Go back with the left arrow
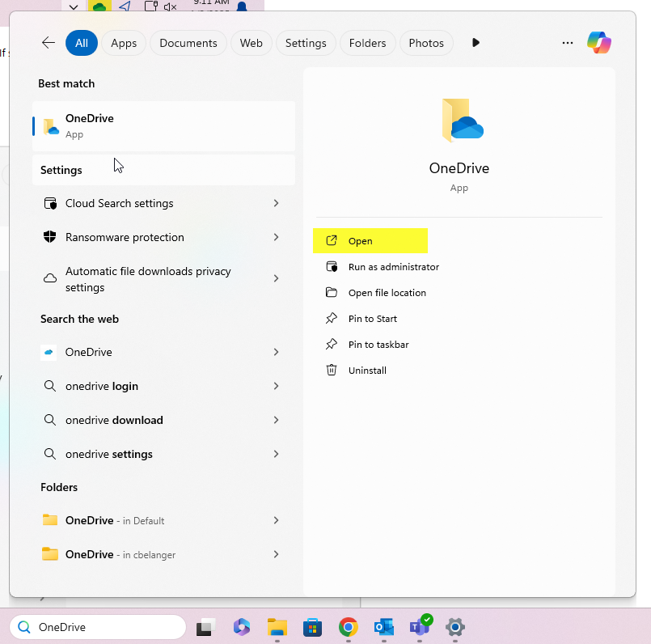 [49, 43]
